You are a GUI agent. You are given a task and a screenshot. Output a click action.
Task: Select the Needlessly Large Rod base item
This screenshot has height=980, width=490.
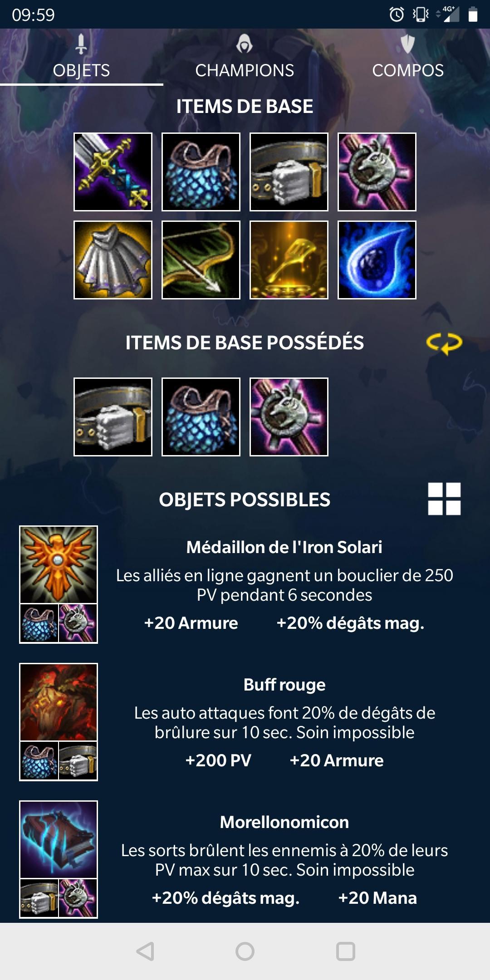click(x=377, y=172)
